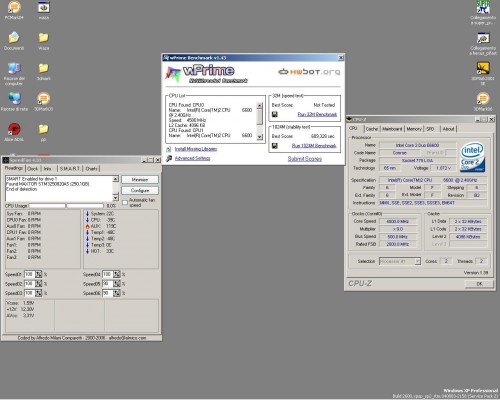The image size is (500, 400).
Task: Click the icon beside Install Missing Libraries
Action: coord(169,149)
